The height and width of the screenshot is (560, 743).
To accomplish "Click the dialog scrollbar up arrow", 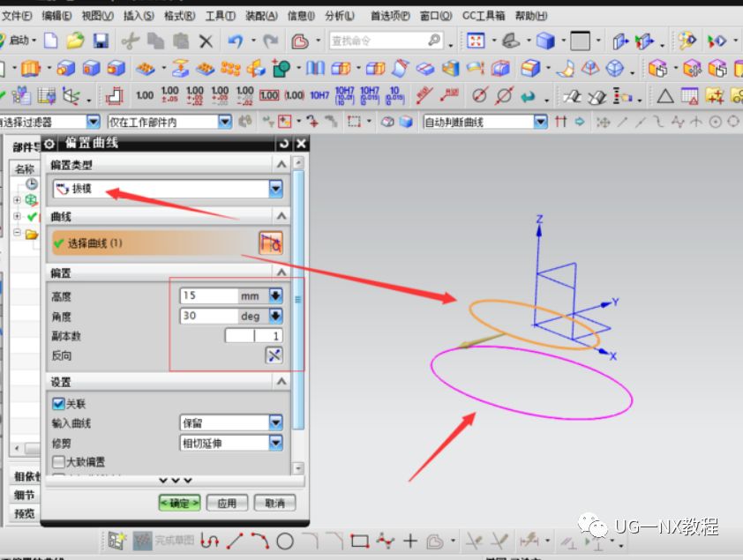I will [x=298, y=163].
